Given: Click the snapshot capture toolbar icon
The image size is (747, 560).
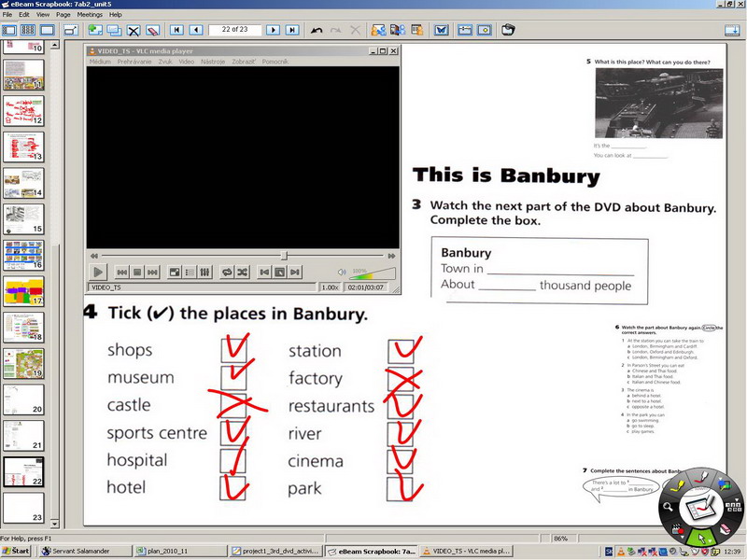Looking at the screenshot, I should (508, 30).
